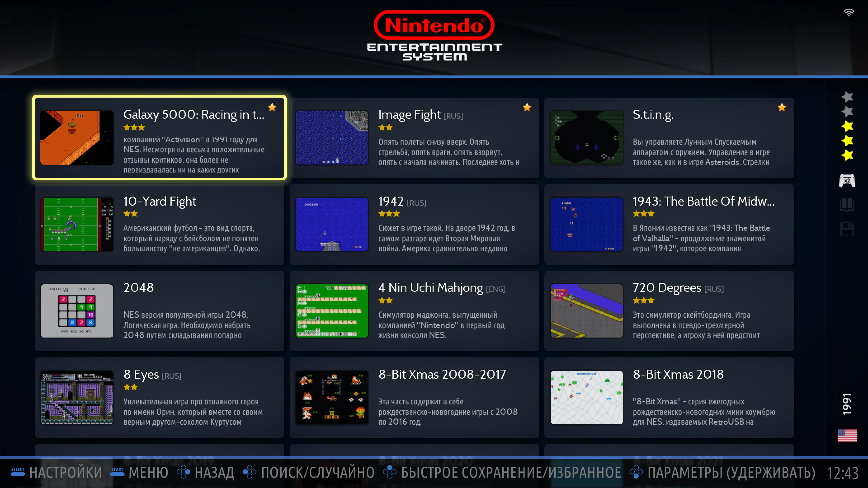
Task: Open 8-Bit Xmas 2018 thumbnail
Action: pos(587,397)
